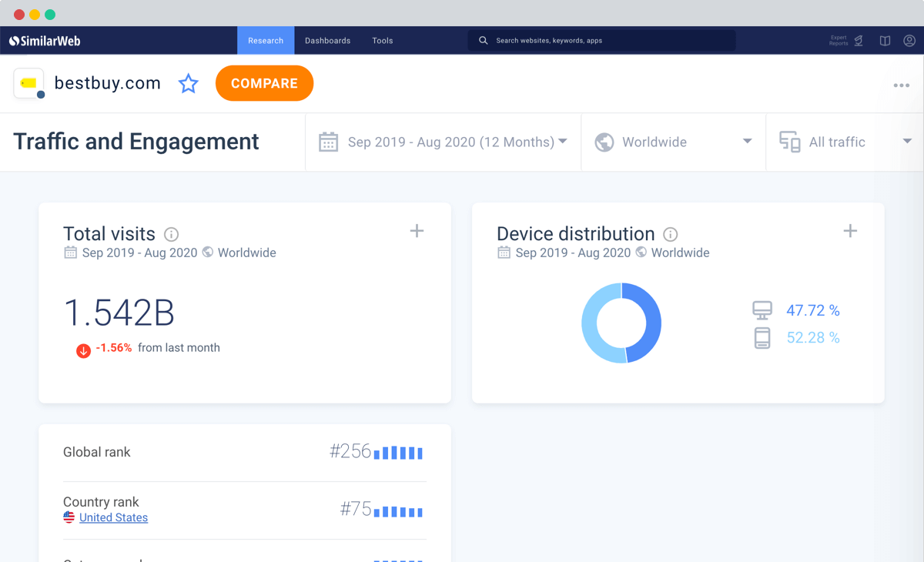Click the Traffic and Engagement heading

click(136, 142)
